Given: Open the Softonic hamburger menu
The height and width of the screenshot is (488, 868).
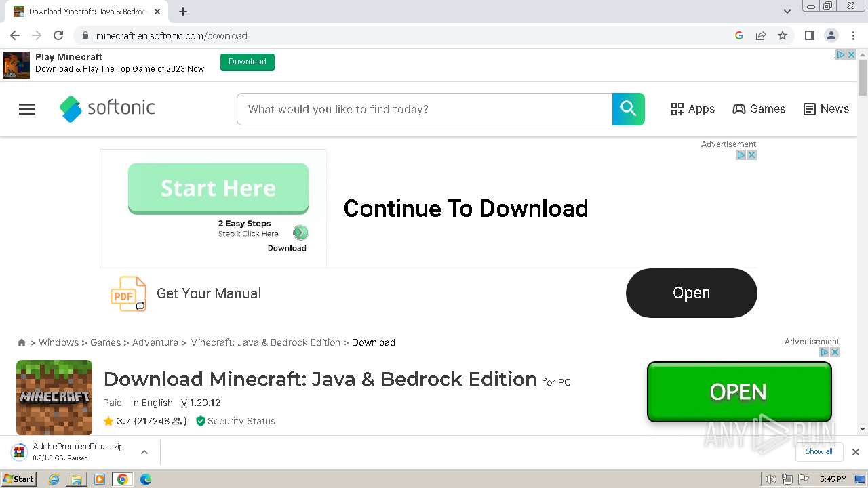Looking at the screenshot, I should point(27,109).
